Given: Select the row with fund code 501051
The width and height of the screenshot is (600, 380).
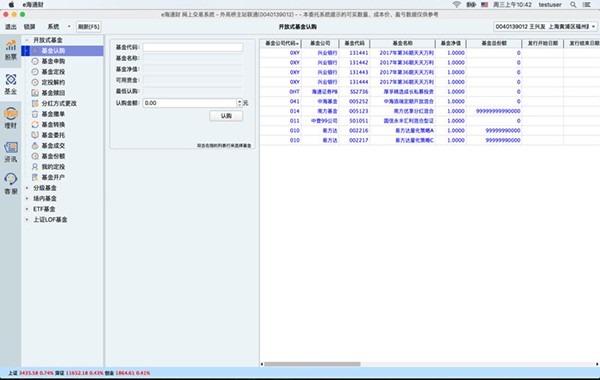Looking at the screenshot, I should point(430,121).
